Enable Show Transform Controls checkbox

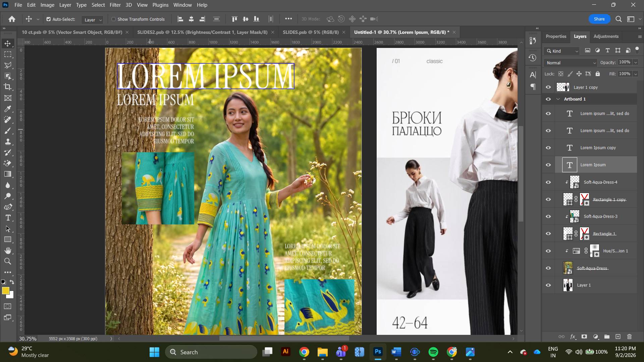coord(114,19)
